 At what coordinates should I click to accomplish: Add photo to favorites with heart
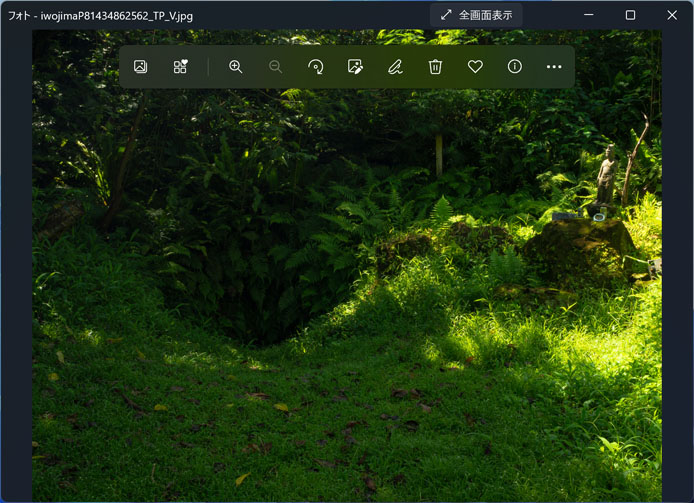click(475, 66)
